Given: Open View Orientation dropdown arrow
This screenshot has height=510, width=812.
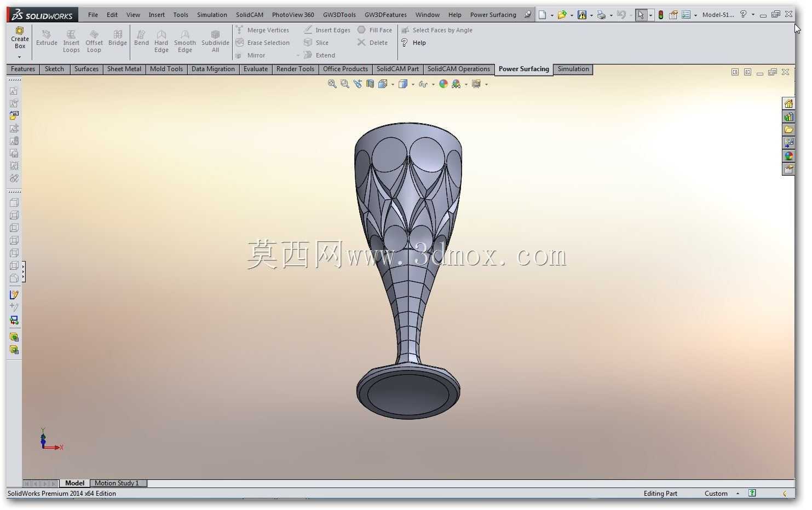Looking at the screenshot, I should [393, 84].
